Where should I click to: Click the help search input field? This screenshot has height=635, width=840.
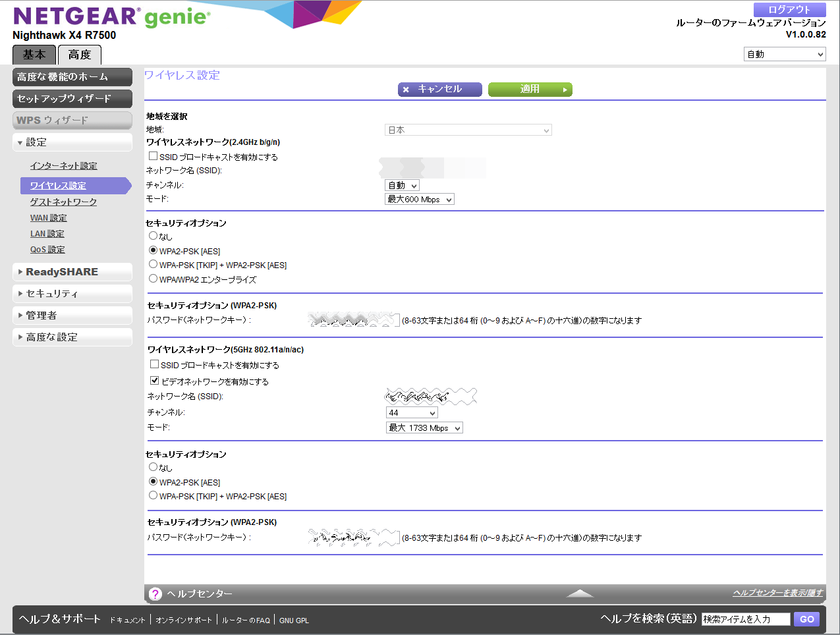(x=745, y=619)
